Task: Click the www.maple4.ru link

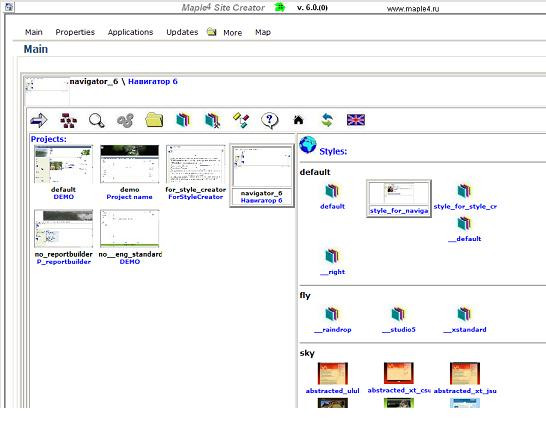Action: (x=413, y=9)
